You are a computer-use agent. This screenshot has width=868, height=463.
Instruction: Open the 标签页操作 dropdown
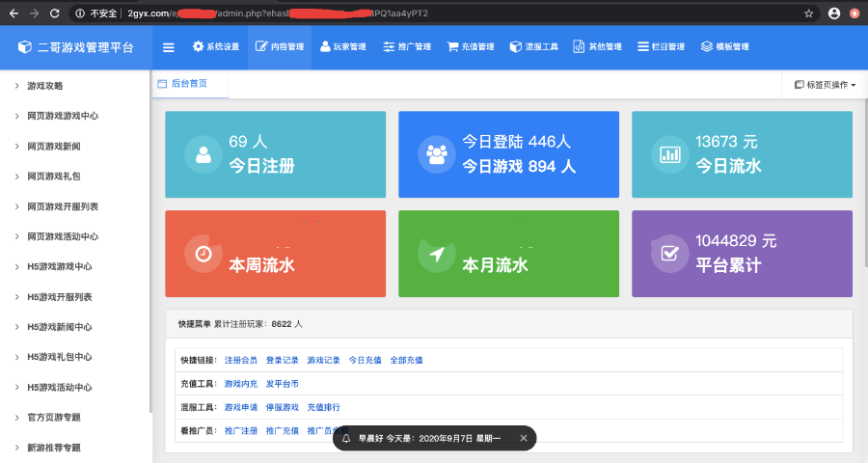pos(825,85)
